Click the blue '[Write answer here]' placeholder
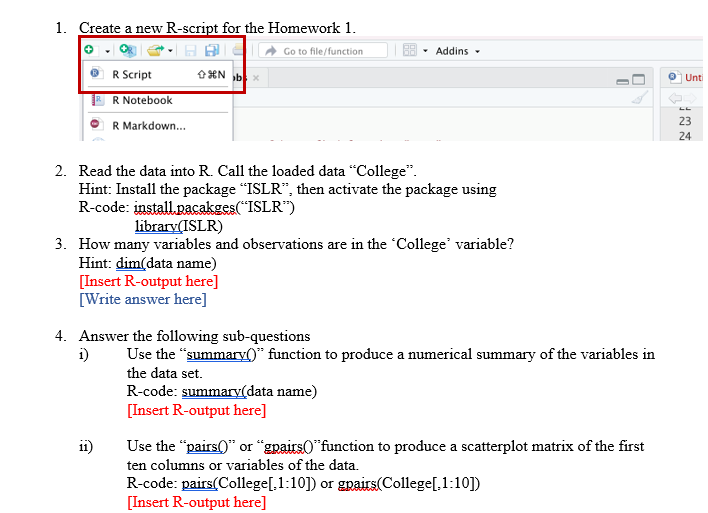This screenshot has height=513, width=708. (143, 299)
